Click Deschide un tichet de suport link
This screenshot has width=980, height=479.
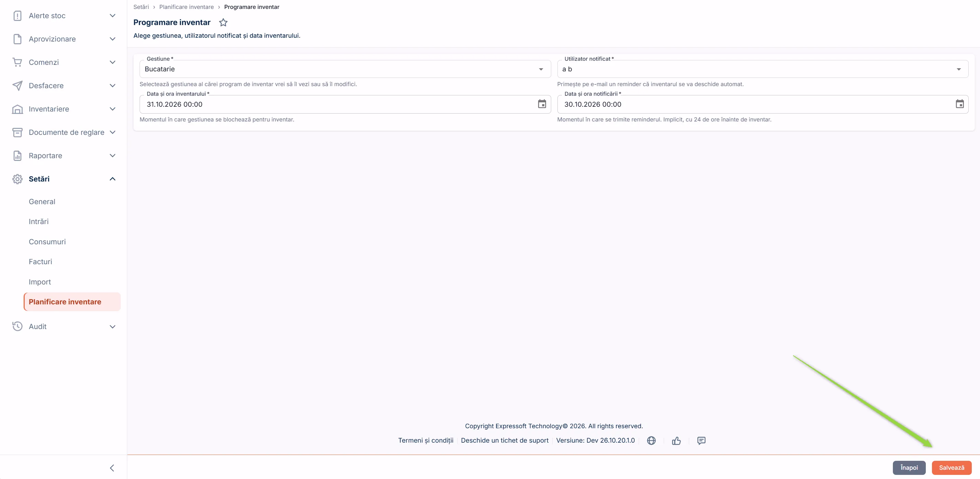pos(505,440)
